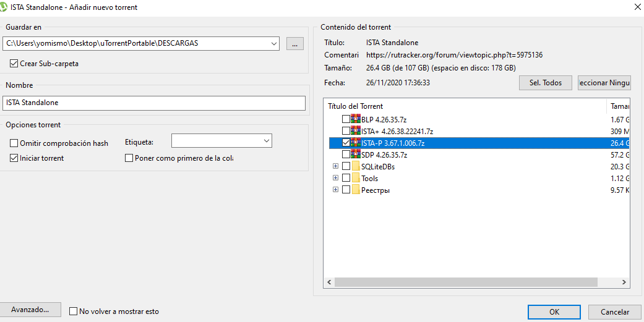This screenshot has height=322, width=644.
Task: Check the BLP 4.26.35.7z file checkbox
Action: click(x=346, y=119)
